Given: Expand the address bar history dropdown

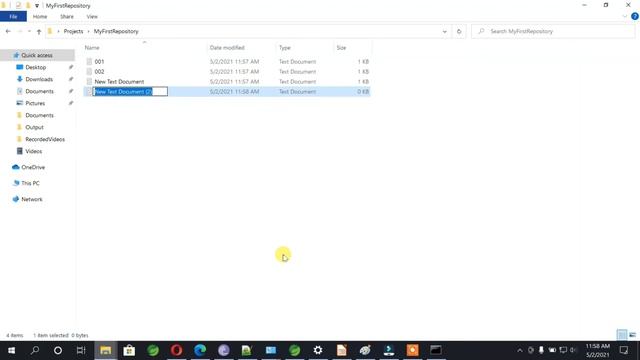Looking at the screenshot, I should (444, 31).
